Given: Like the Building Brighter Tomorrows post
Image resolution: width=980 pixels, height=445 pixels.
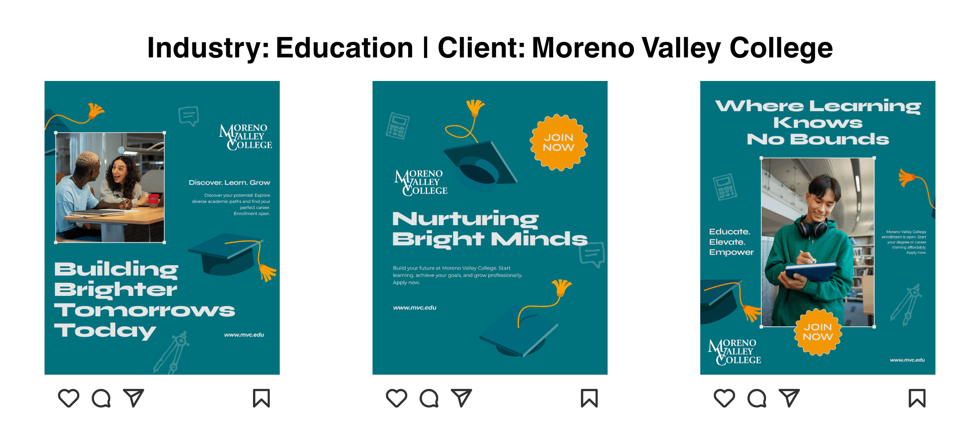Looking at the screenshot, I should point(69,398).
